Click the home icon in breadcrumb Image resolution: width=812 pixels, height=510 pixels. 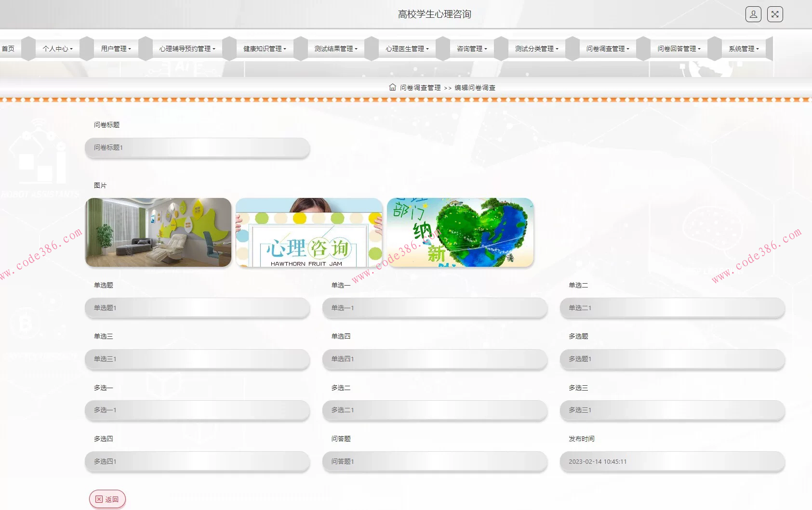click(392, 87)
